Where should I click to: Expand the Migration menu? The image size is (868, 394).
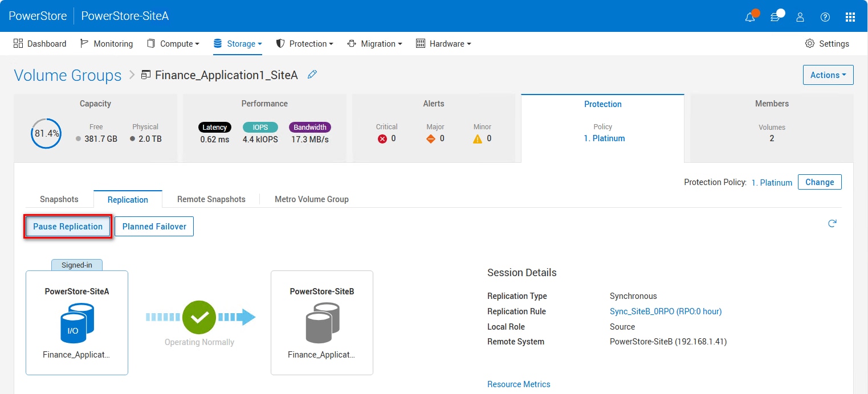[374, 44]
